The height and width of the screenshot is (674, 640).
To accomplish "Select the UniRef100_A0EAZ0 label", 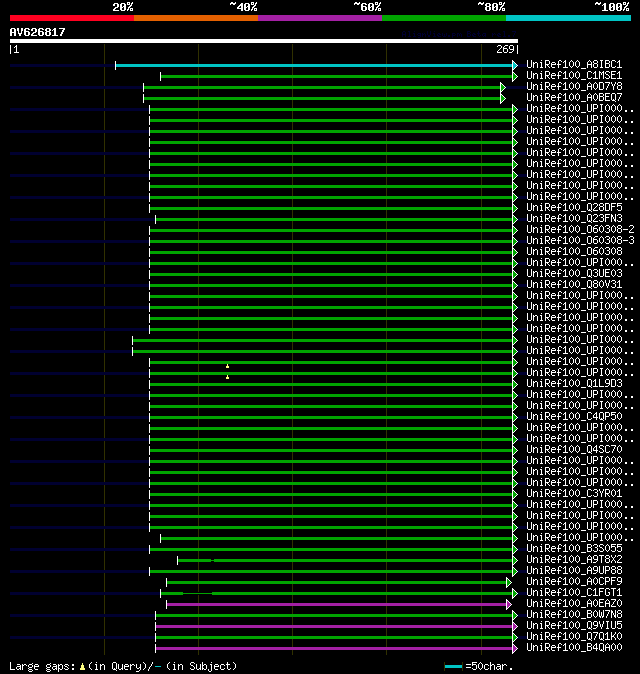I will (574, 604).
